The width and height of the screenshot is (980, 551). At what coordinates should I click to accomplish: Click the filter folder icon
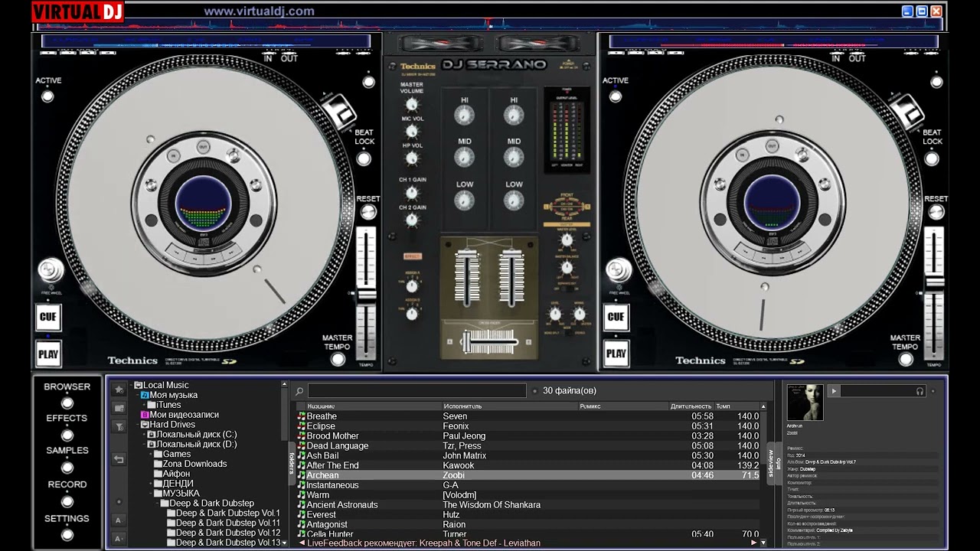(119, 426)
